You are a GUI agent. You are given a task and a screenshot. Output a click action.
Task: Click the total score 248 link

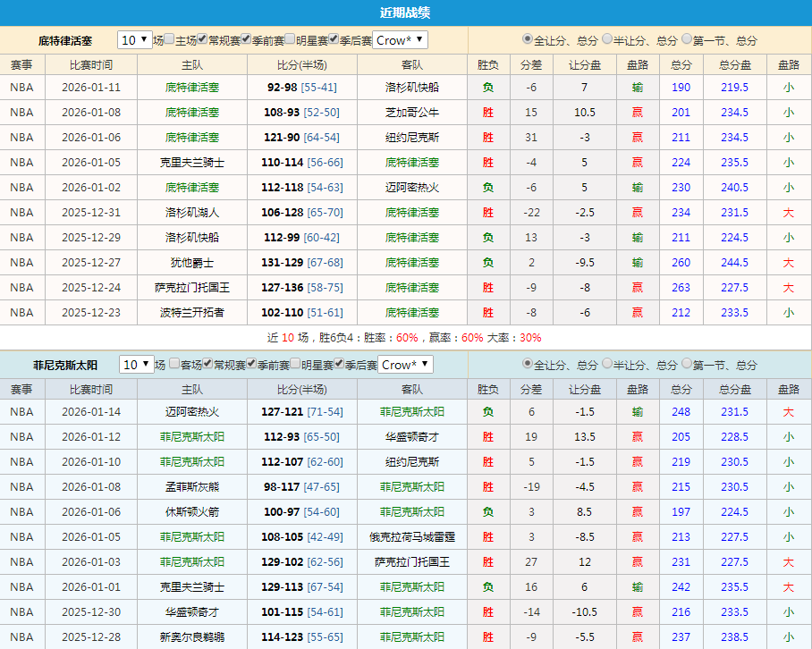681,411
